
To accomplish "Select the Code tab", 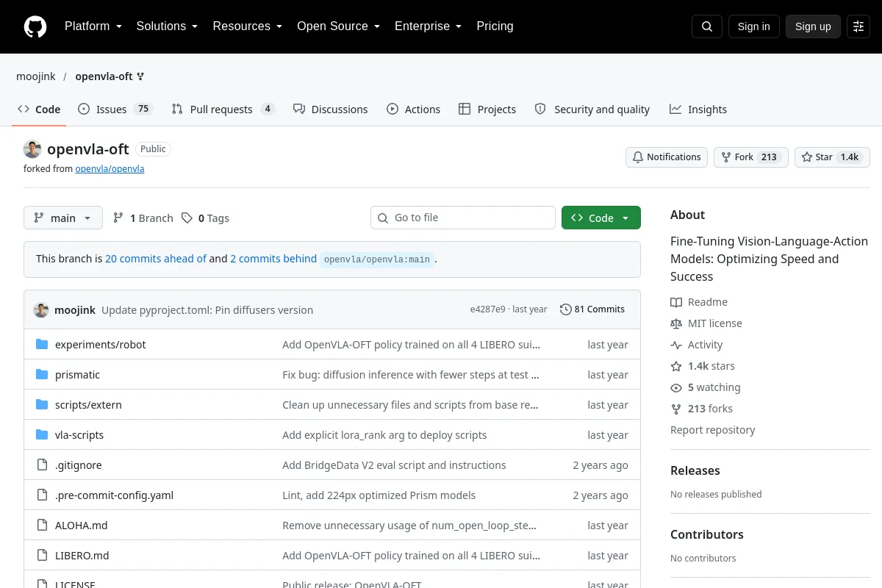I will [x=39, y=109].
